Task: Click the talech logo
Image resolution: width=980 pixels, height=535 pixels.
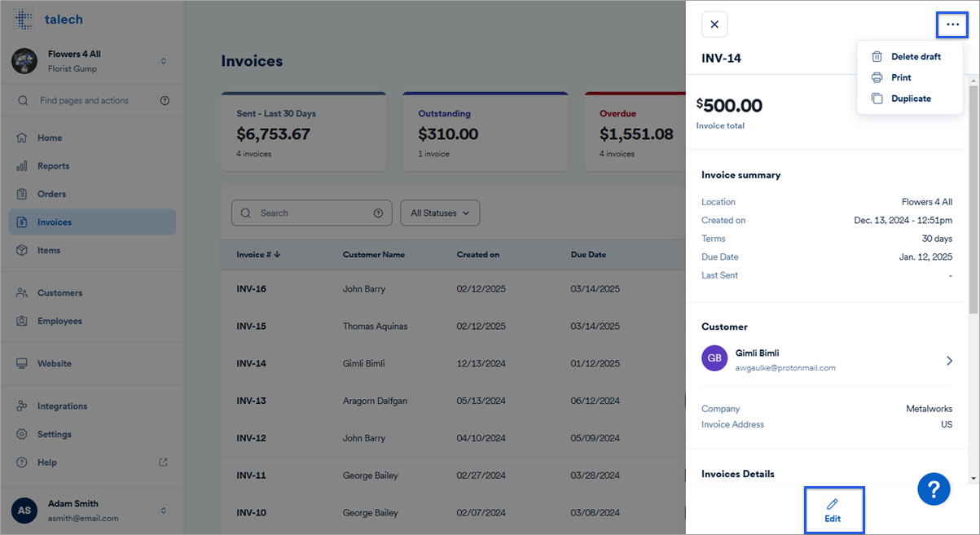Action: coord(48,20)
